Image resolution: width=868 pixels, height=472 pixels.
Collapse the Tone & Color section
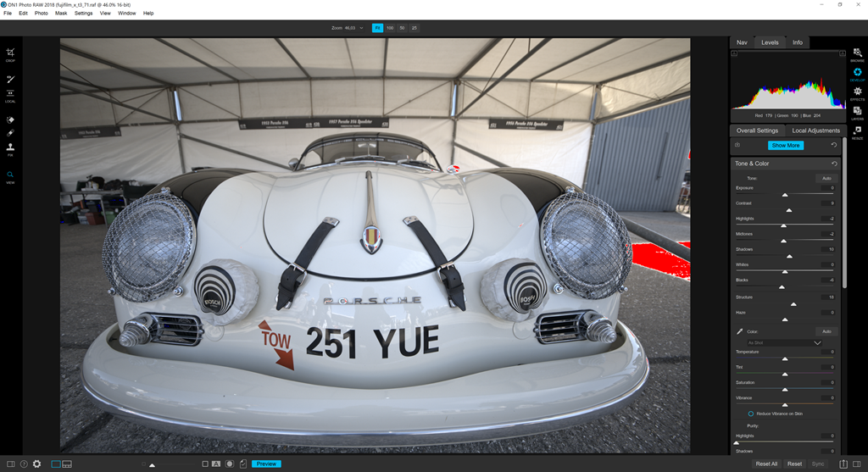pos(752,164)
